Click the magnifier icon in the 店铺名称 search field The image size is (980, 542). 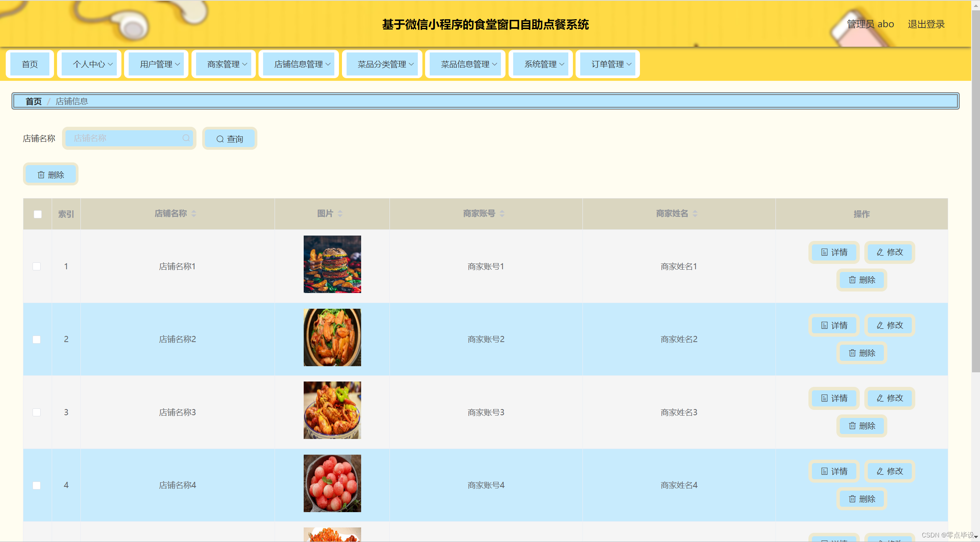click(186, 138)
